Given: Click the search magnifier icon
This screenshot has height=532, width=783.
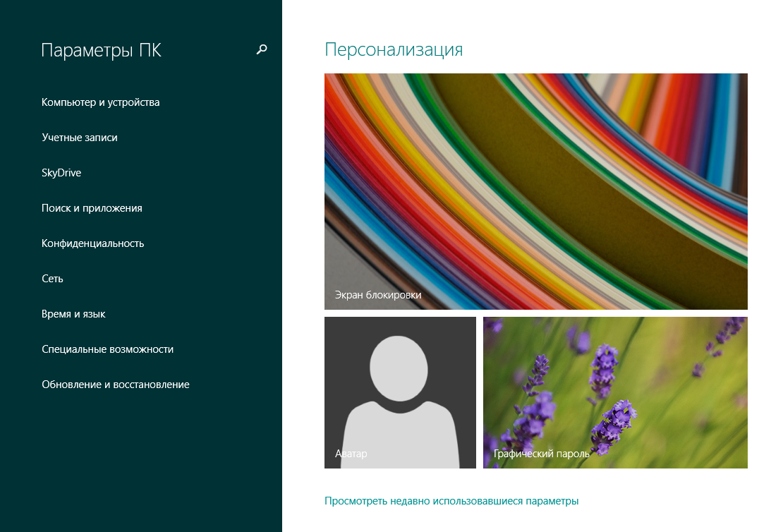Looking at the screenshot, I should pyautogui.click(x=262, y=49).
